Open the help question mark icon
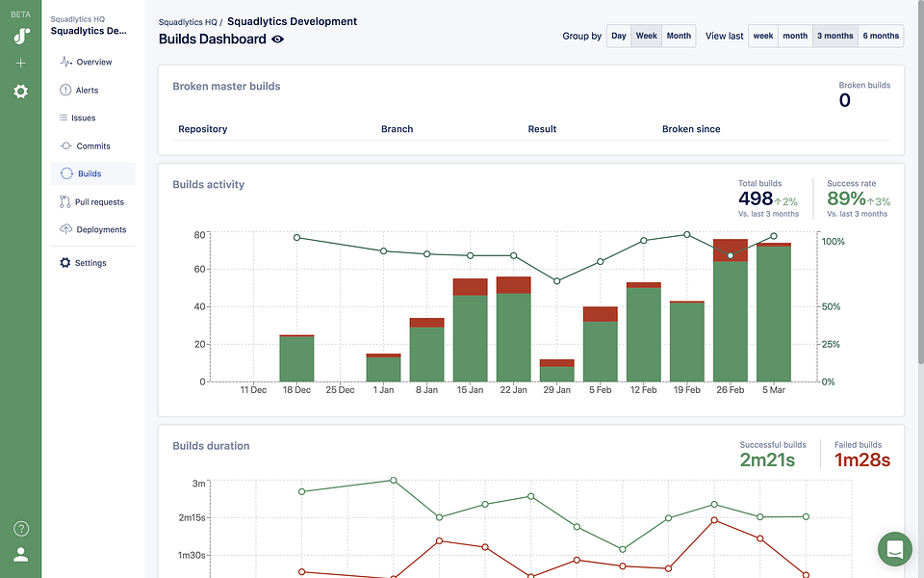924x578 pixels. pyautogui.click(x=21, y=529)
